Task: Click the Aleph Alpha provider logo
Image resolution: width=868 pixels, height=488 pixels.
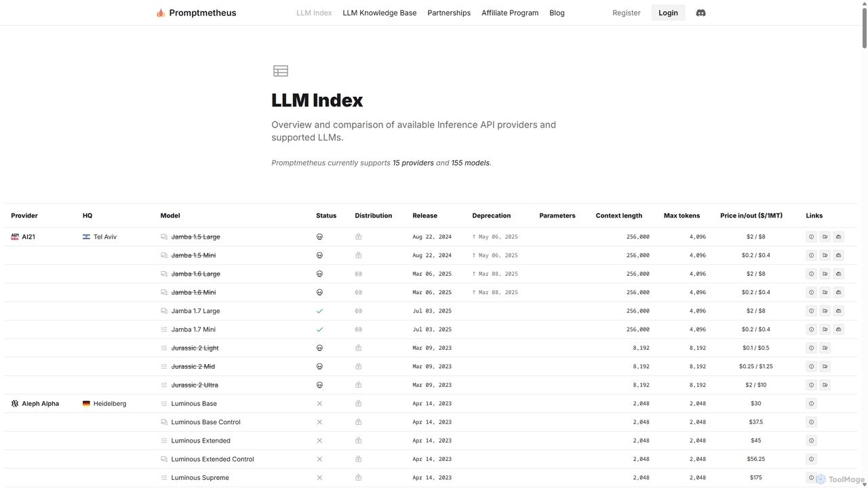Action: (15, 403)
